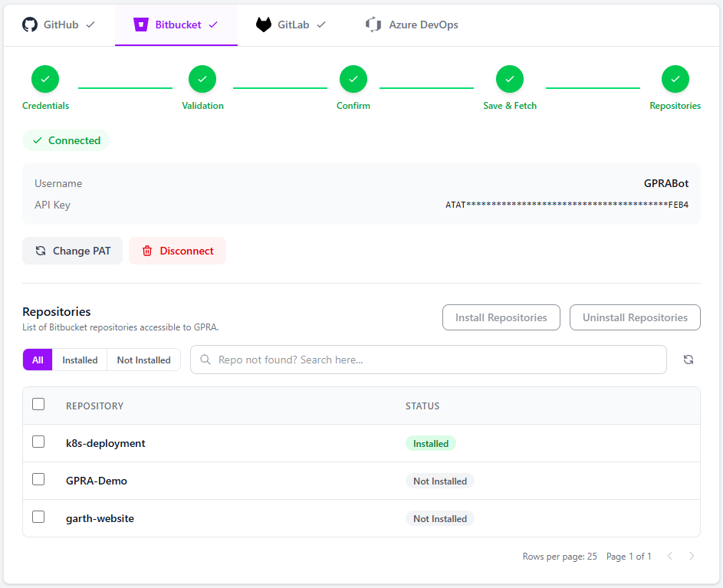The width and height of the screenshot is (723, 588).
Task: Select the Not Installed filter
Action: (143, 360)
